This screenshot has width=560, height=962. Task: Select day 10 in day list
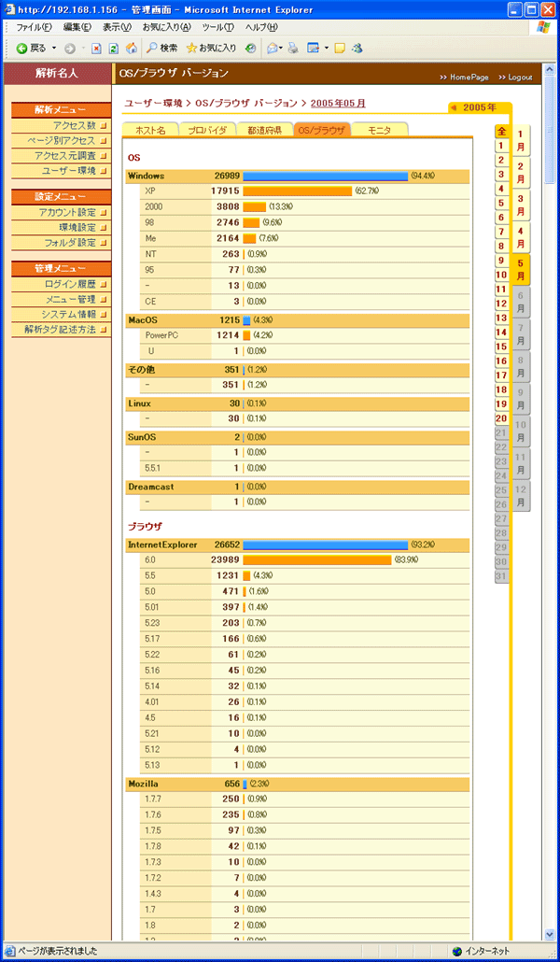tap(501, 276)
